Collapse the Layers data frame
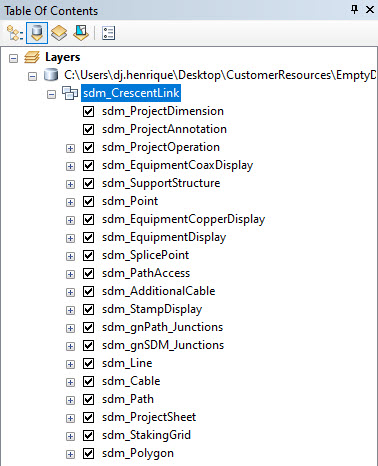 click(13, 59)
